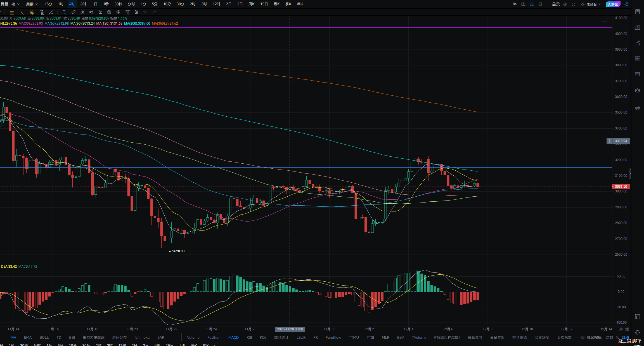Toggle the 对数 logarithmic scale option

coord(610,337)
